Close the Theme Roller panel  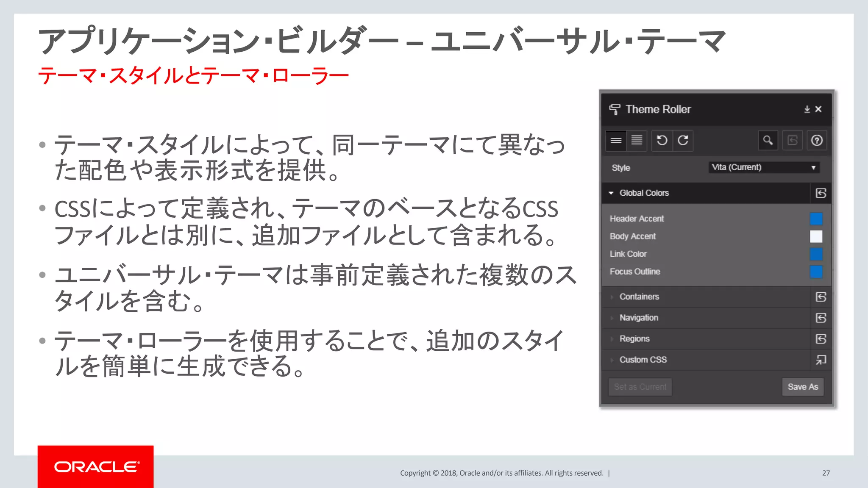[x=818, y=109]
